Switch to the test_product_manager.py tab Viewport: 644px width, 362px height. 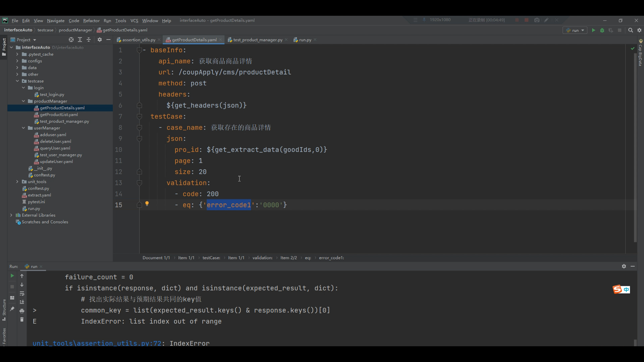coord(258,40)
